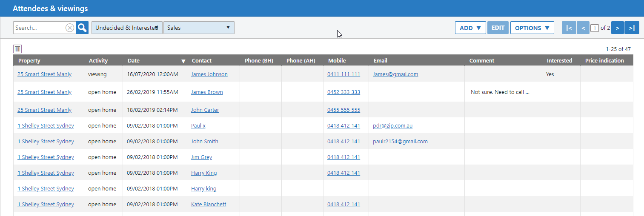Clear the search field with X icon
The width and height of the screenshot is (644, 216).
[70, 28]
